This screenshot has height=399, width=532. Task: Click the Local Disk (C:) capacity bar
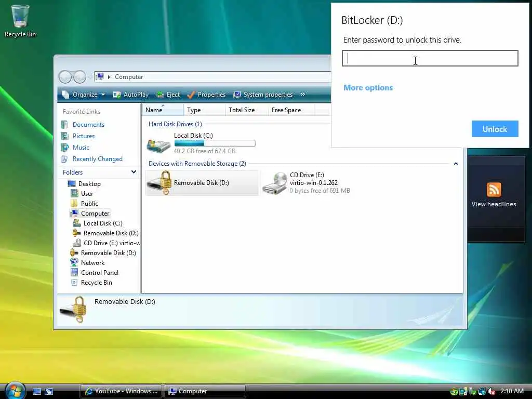(x=215, y=143)
